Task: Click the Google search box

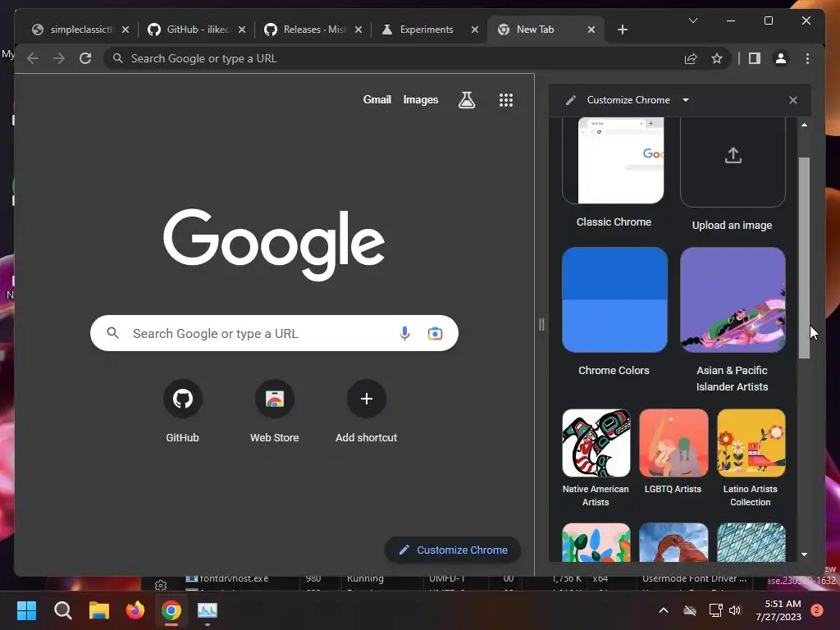Action: point(274,333)
